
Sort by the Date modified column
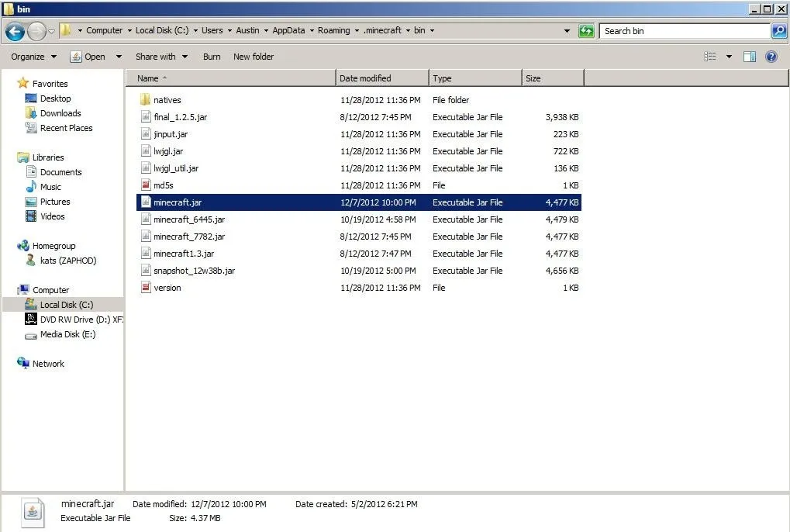[382, 78]
